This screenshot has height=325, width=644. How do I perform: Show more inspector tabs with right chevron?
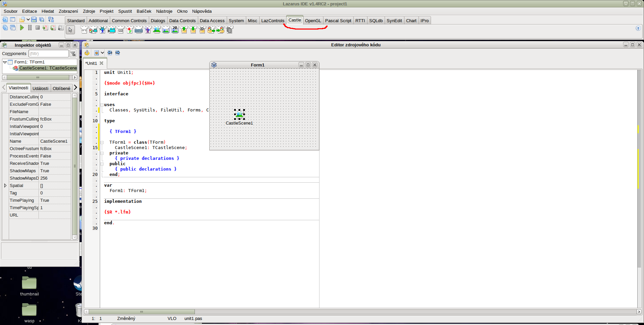[75, 88]
